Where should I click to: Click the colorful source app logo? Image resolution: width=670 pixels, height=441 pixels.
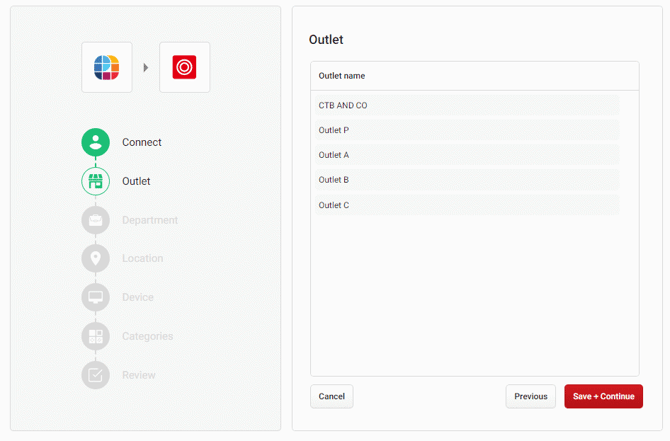point(106,68)
